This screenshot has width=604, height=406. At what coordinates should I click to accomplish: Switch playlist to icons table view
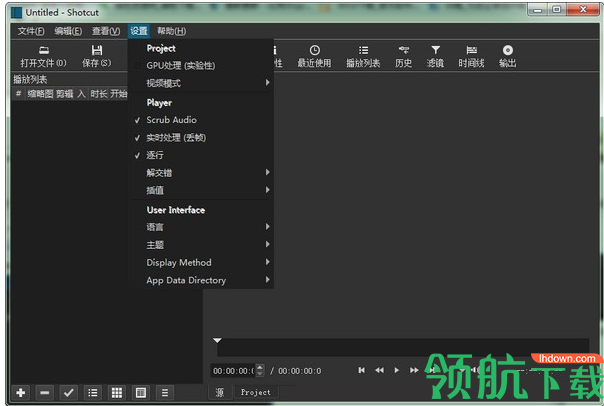click(141, 393)
